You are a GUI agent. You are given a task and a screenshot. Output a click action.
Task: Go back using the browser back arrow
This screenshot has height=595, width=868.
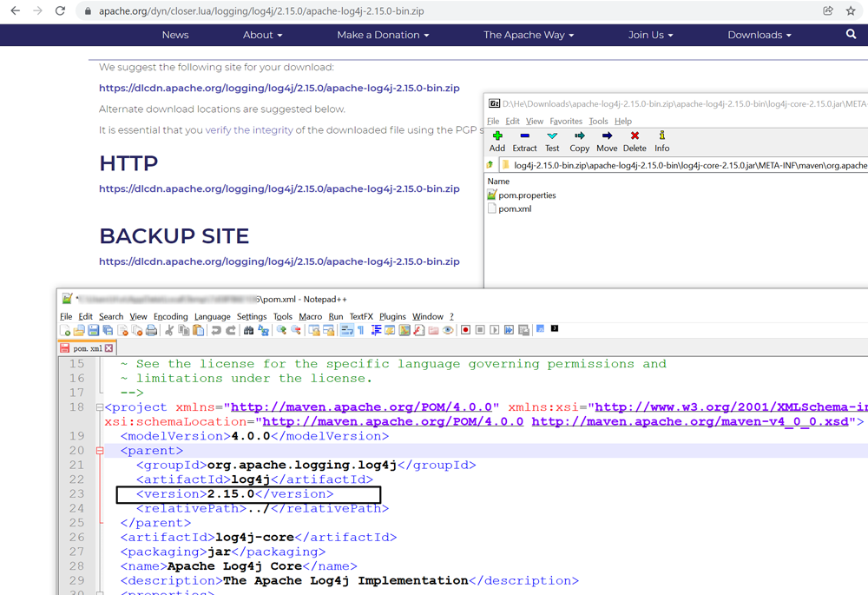[x=15, y=10]
